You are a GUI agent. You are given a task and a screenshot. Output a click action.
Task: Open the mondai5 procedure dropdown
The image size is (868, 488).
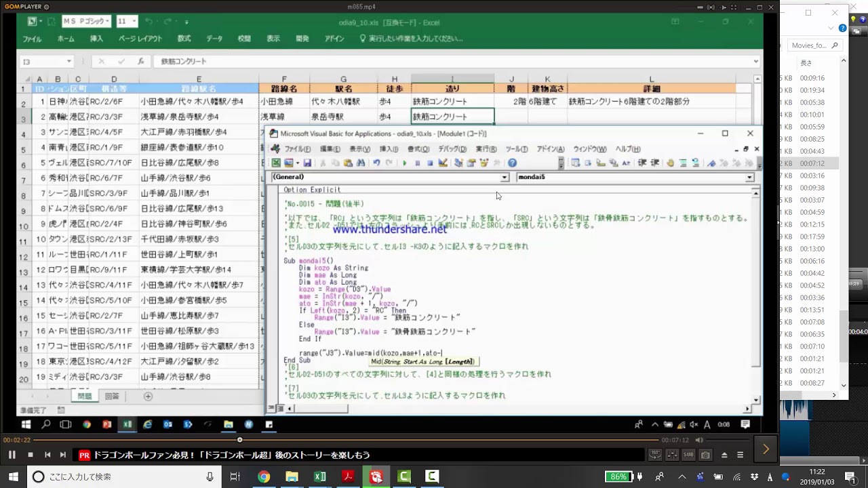click(749, 178)
